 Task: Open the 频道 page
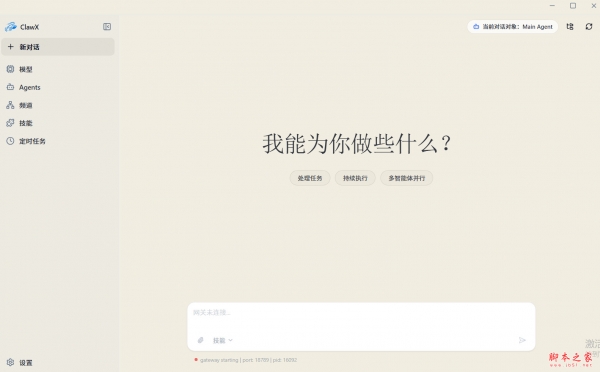pos(58,105)
